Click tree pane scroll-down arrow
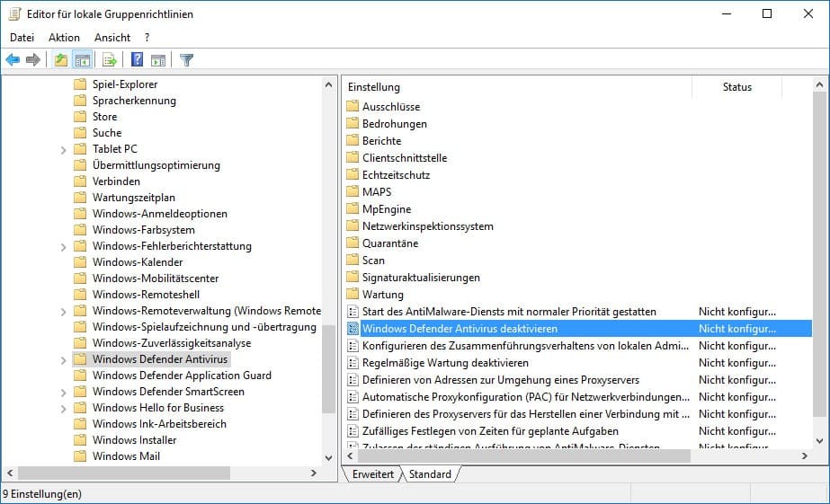830x504 pixels. [x=329, y=457]
